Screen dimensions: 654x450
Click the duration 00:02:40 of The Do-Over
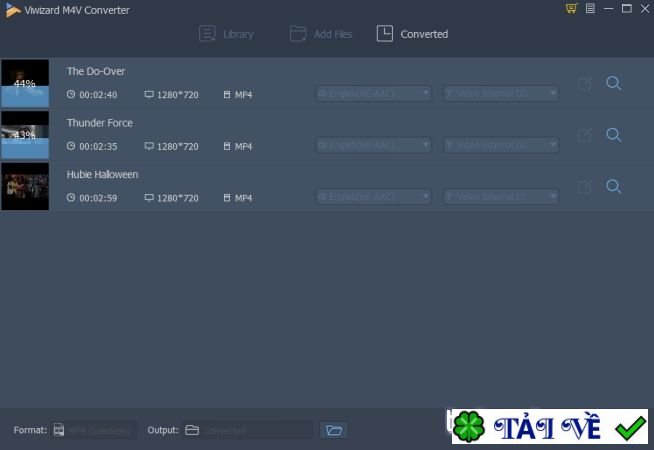pyautogui.click(x=98, y=95)
